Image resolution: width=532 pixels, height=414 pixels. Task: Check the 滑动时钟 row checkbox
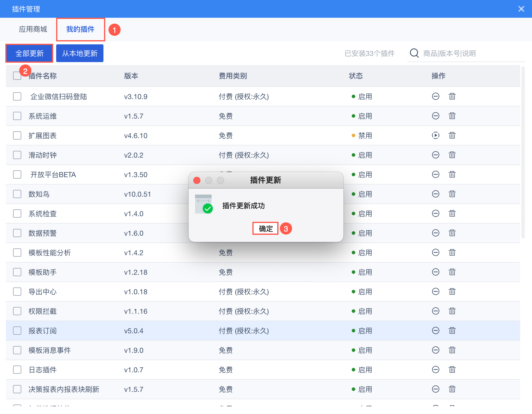tap(17, 155)
